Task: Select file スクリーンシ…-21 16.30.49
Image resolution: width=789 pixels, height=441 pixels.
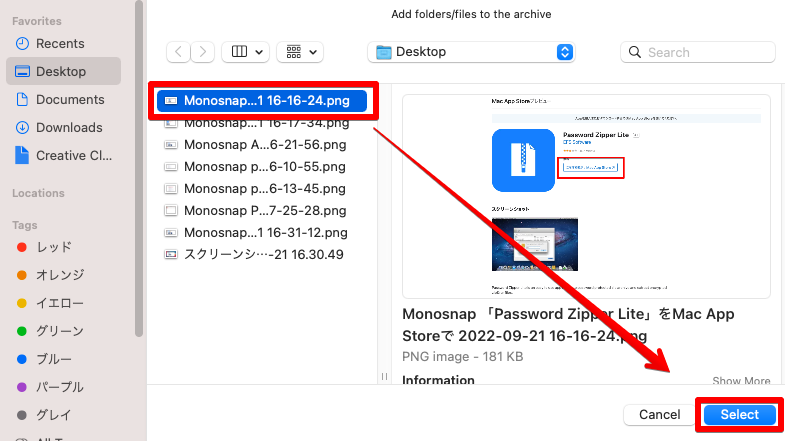Action: click(262, 255)
